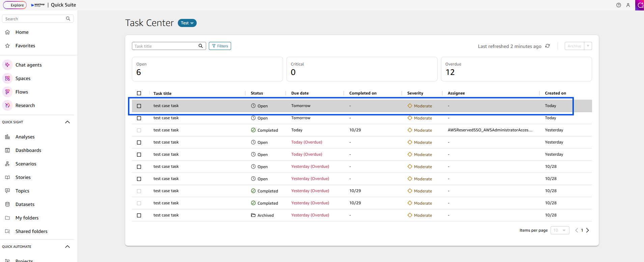The height and width of the screenshot is (262, 644).
Task: Open the Test dropdown beside Task Center
Action: click(187, 23)
